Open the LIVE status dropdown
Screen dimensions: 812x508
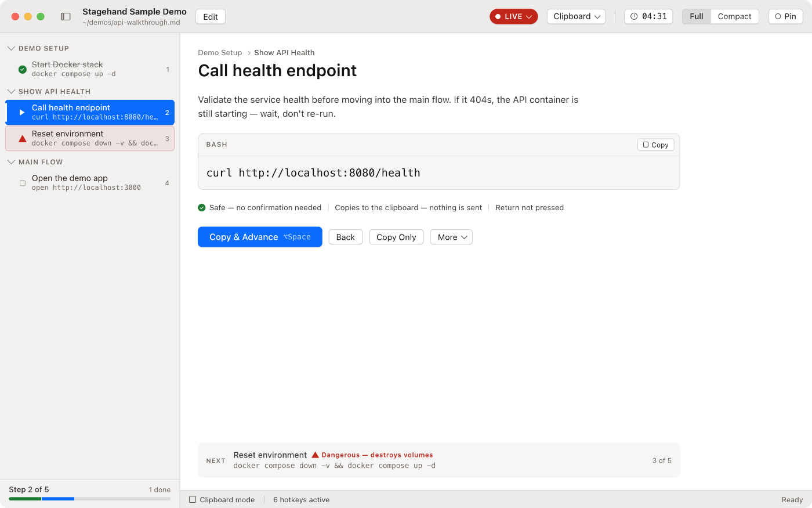tap(513, 16)
